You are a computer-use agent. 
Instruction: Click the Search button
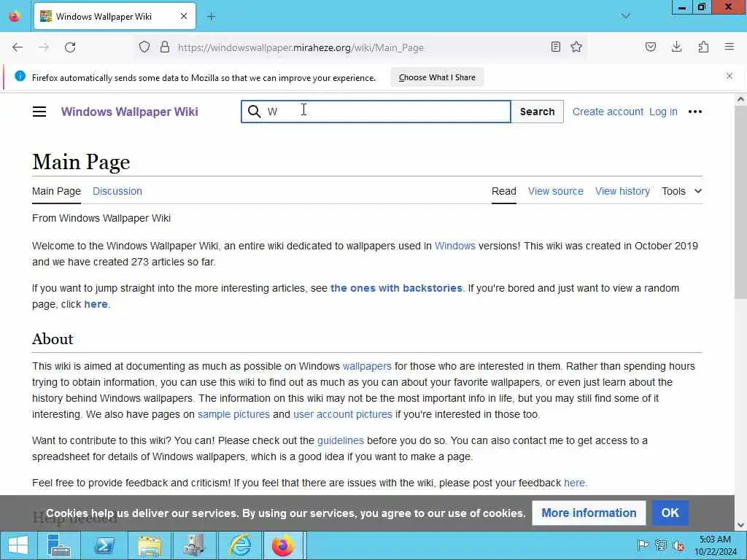(537, 112)
